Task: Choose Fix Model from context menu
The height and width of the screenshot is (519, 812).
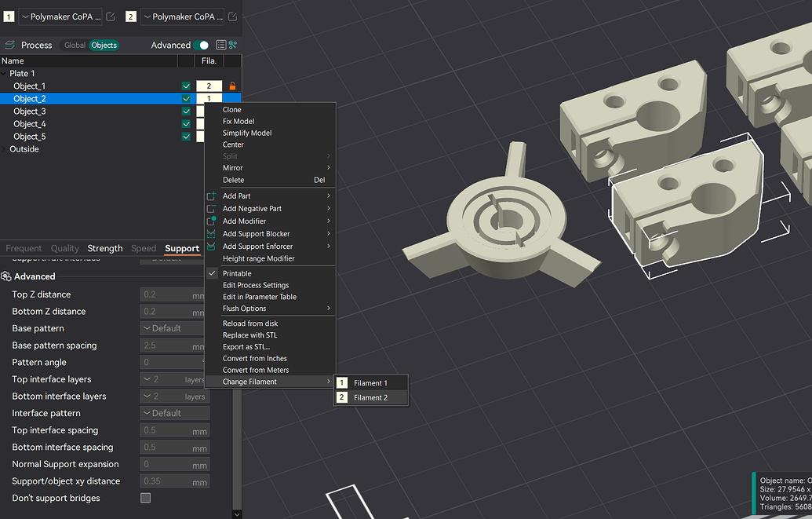Action: pyautogui.click(x=271, y=122)
